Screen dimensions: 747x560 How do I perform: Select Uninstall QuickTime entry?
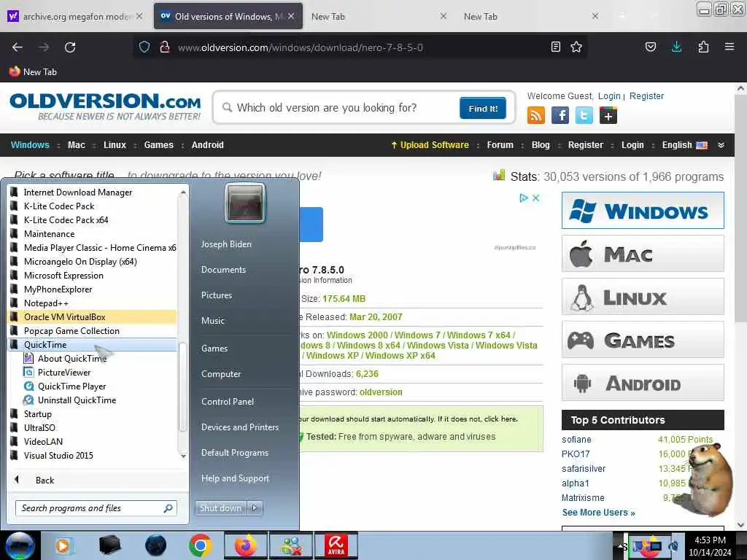click(77, 400)
